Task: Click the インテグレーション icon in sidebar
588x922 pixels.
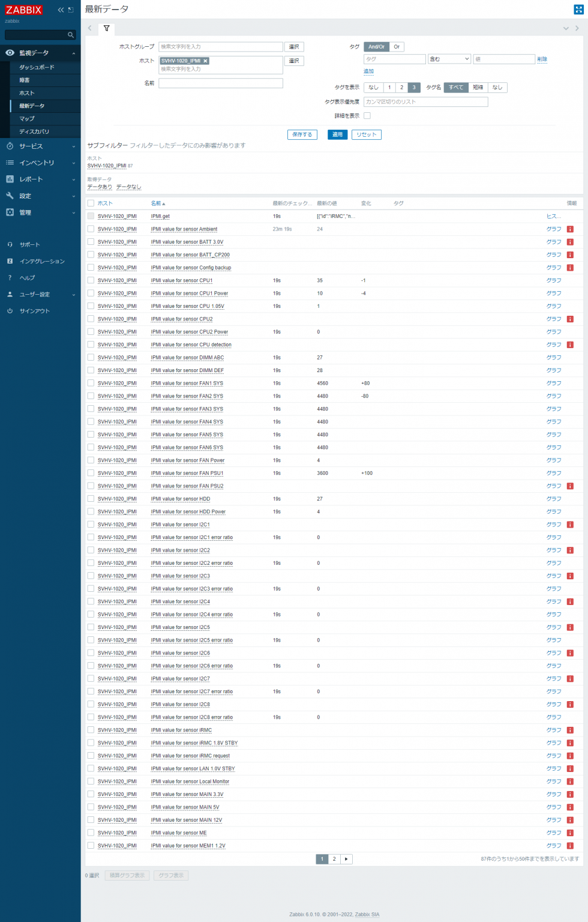Action: coord(10,261)
